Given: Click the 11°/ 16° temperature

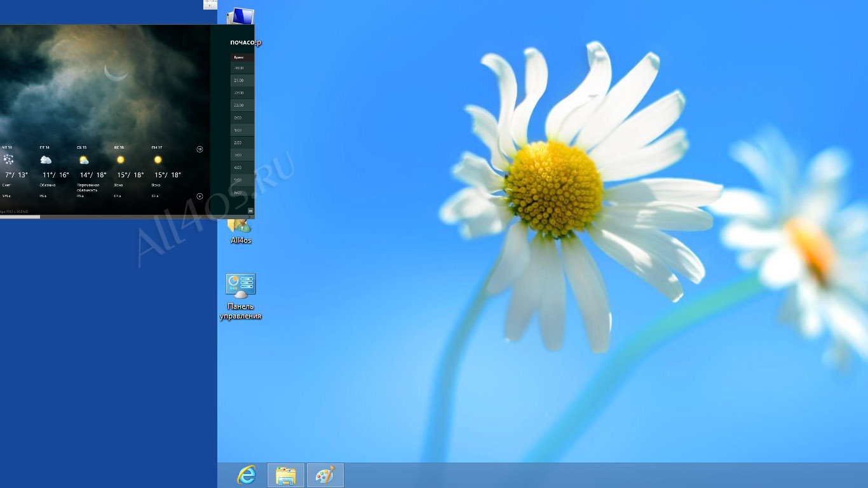Looking at the screenshot, I should 56,175.
